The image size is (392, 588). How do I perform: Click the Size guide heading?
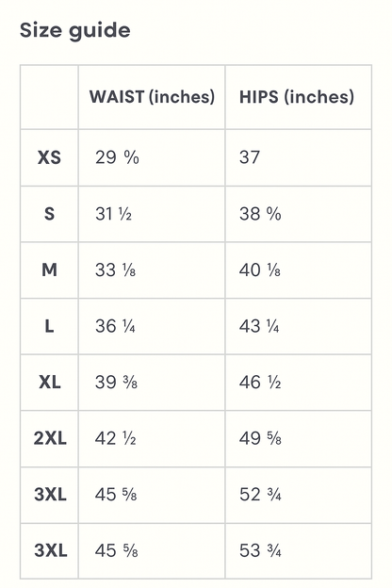[75, 31]
